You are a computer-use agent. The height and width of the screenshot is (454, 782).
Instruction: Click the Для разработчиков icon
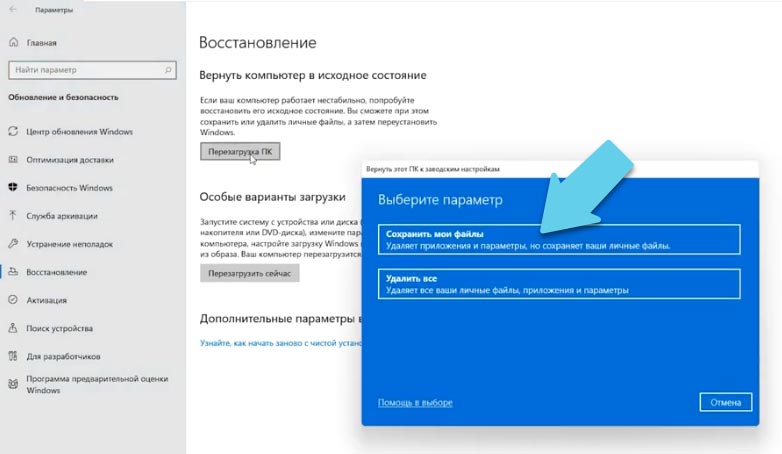click(13, 356)
